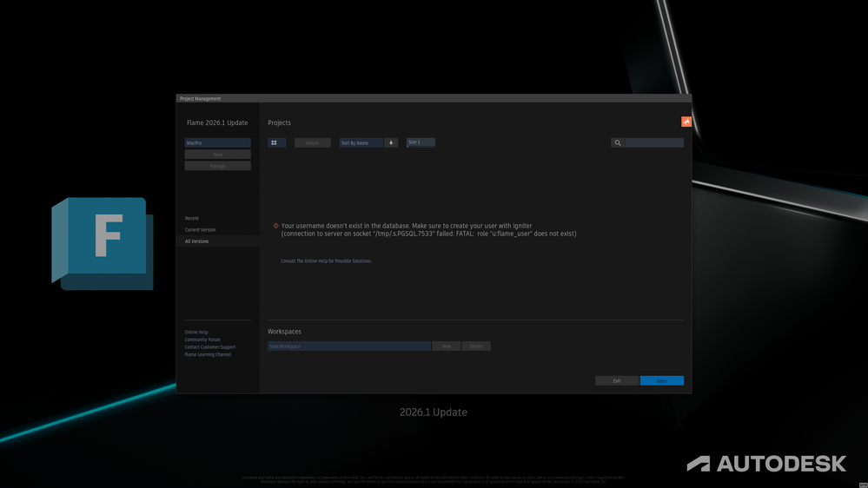Click the blue Open button

pos(661,380)
